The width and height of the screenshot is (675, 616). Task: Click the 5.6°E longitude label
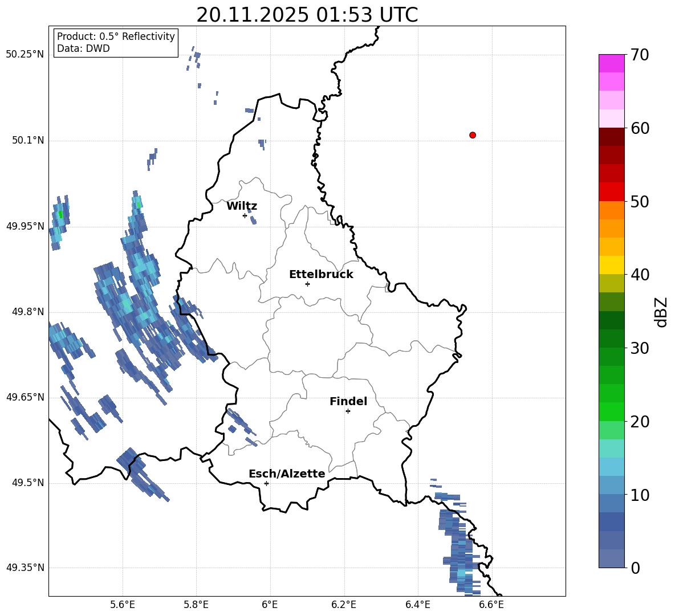pyautogui.click(x=123, y=605)
